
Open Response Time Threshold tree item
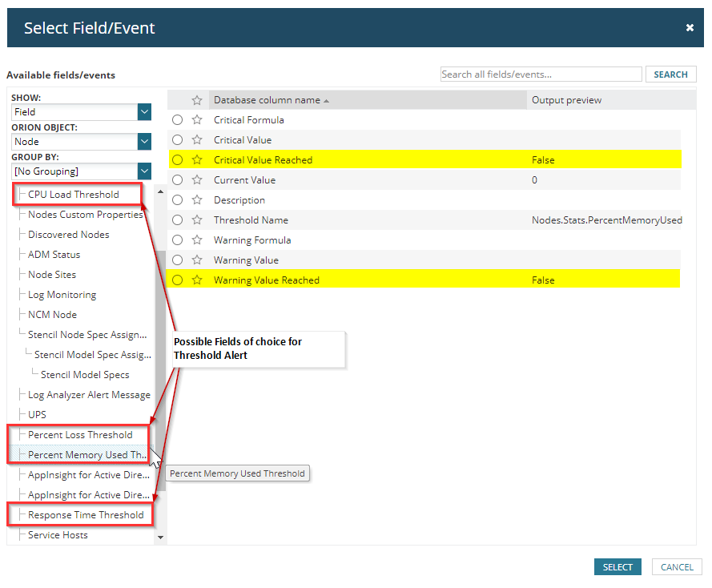86,515
